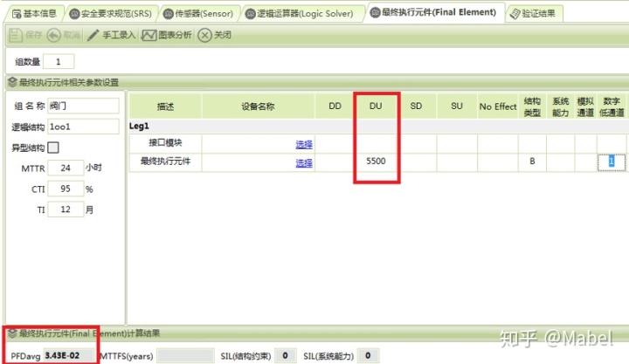Image resolution: width=629 pixels, height=364 pixels.
Task: Click the MTTFS(years) result field
Action: 185,355
